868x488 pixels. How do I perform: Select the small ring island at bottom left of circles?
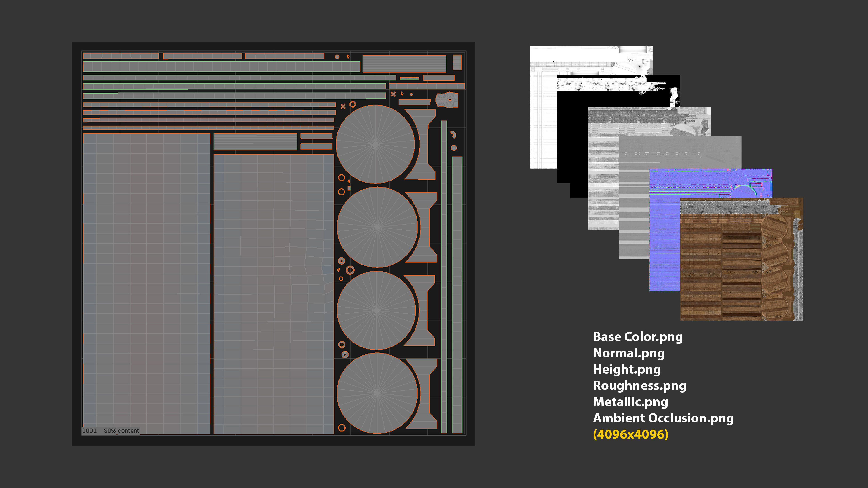coord(341,427)
